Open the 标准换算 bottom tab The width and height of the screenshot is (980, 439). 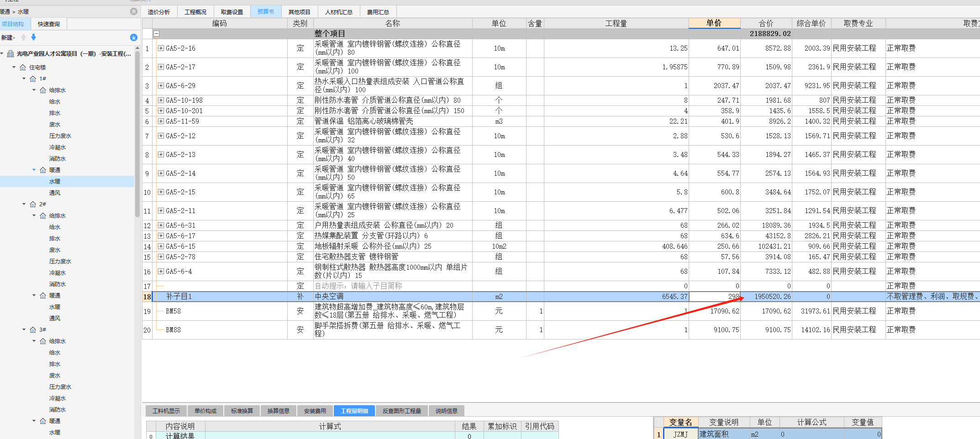point(242,411)
